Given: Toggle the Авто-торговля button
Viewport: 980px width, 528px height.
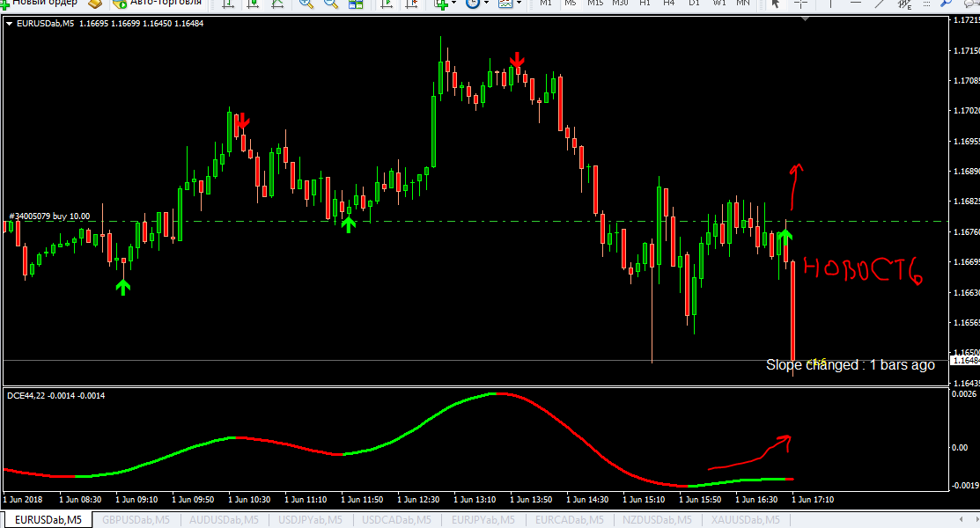Looking at the screenshot, I should pyautogui.click(x=158, y=4).
